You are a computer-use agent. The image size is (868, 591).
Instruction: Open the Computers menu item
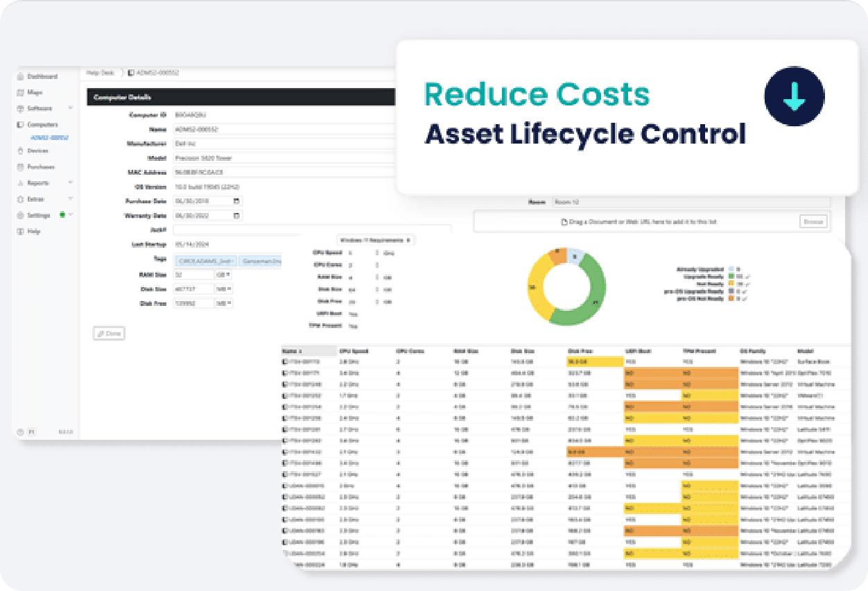click(x=42, y=125)
